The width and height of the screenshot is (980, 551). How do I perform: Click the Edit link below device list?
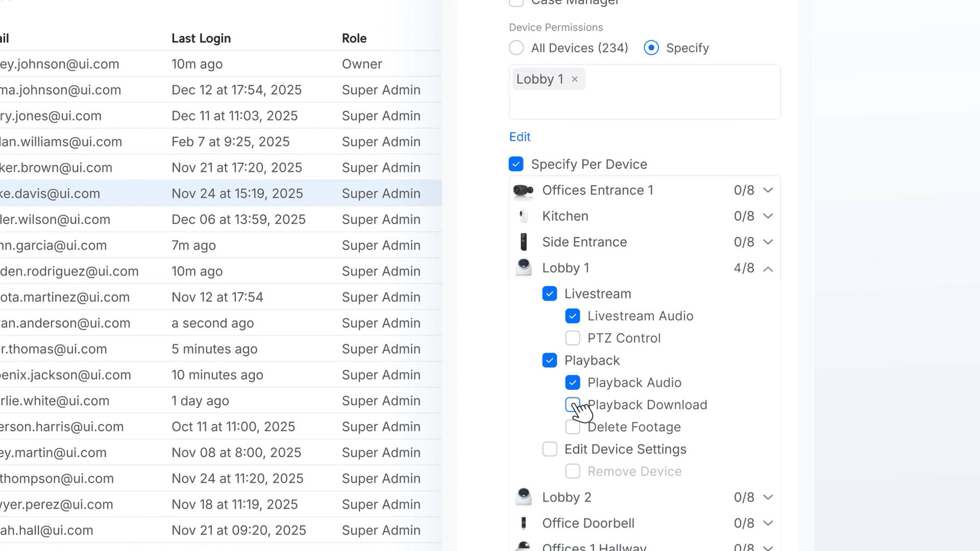click(520, 137)
